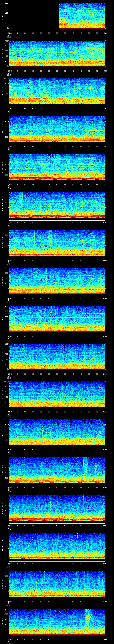Click the 23:15:00 start time label

click(x=9, y=450)
